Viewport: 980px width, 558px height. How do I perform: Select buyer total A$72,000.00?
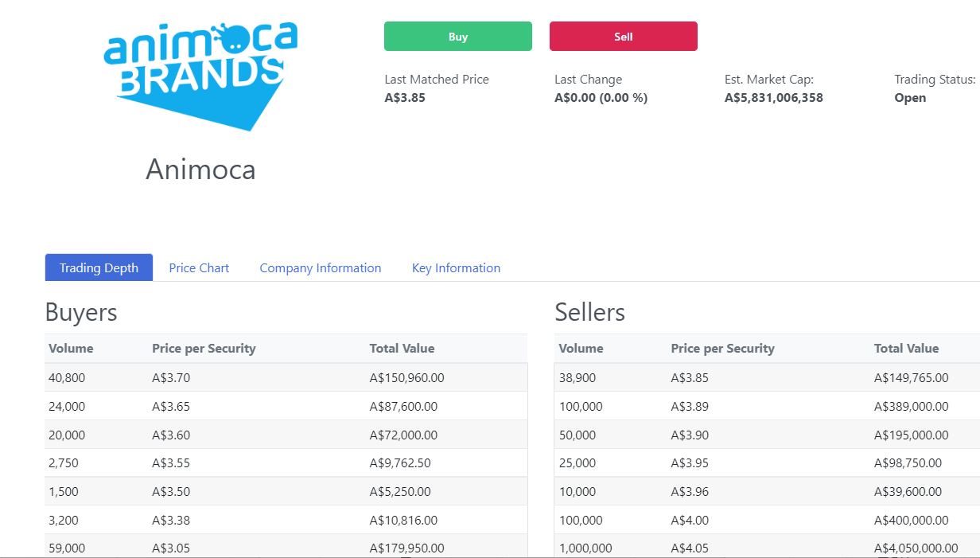403,435
